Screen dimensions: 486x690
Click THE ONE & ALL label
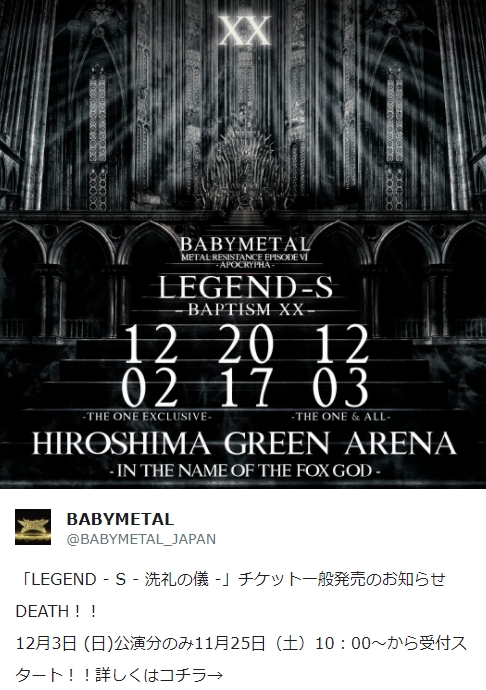[x=341, y=416]
